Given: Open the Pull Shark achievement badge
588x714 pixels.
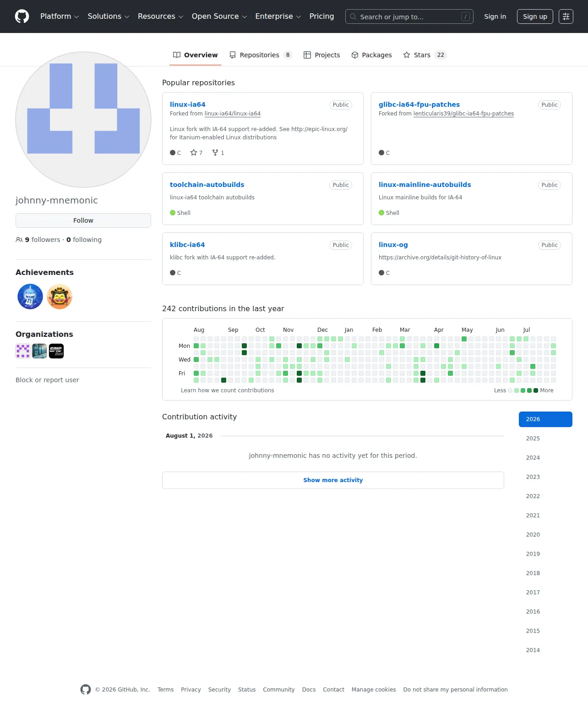Looking at the screenshot, I should click(30, 297).
